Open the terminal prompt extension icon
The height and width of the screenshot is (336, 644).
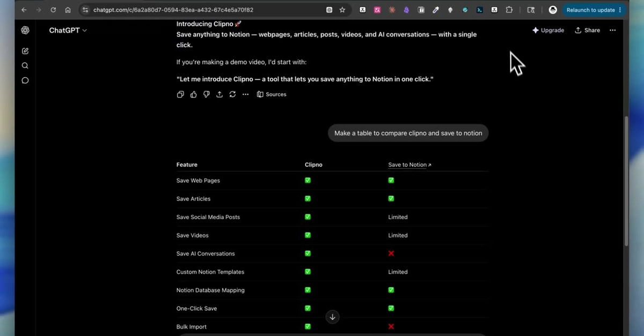click(480, 10)
